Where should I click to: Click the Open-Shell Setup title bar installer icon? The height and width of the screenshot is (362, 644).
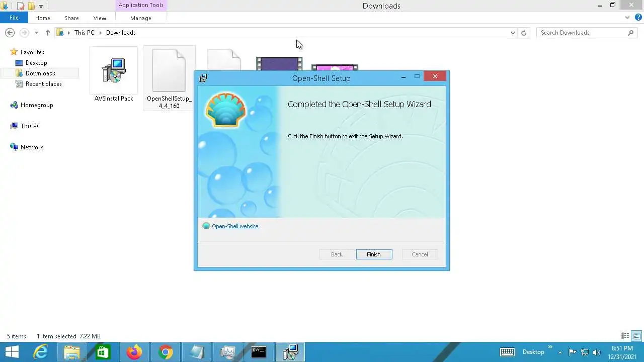point(203,78)
